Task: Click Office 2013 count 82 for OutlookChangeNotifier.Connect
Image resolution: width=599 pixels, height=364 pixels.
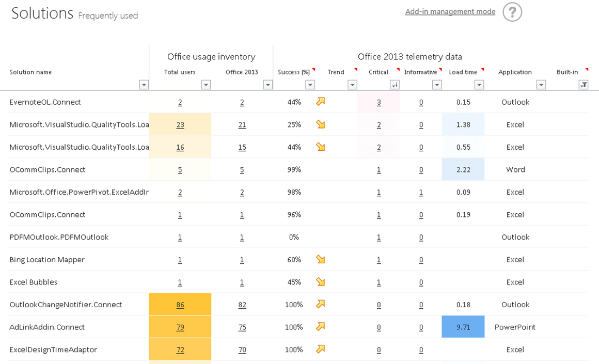Action: coord(242,304)
